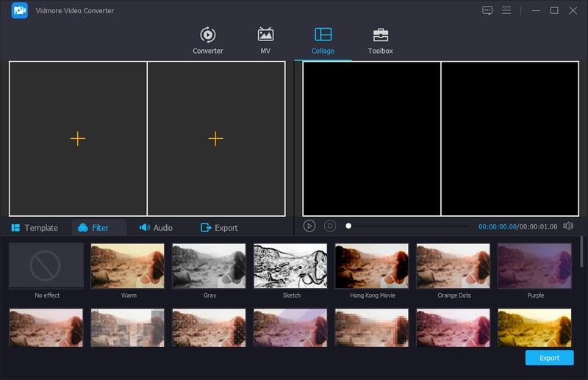Click the feedback chat icon in title bar
The image size is (588, 380).
[487, 10]
